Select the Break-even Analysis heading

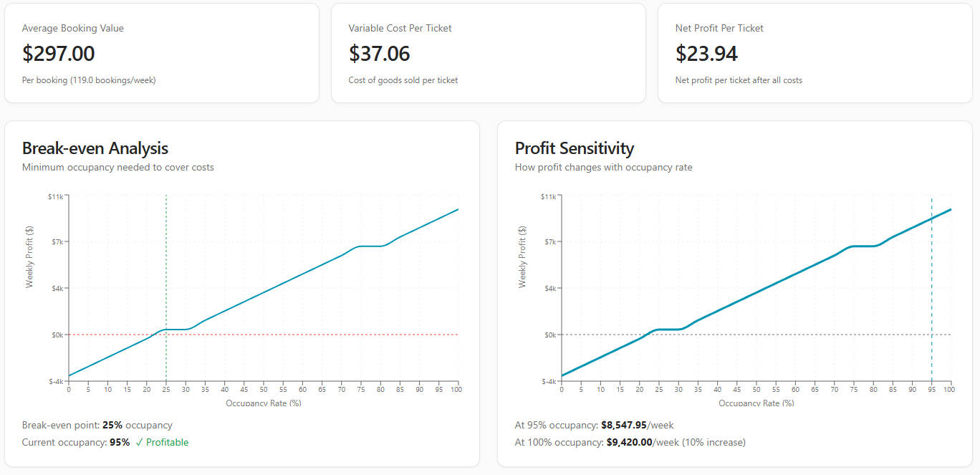[x=95, y=148]
